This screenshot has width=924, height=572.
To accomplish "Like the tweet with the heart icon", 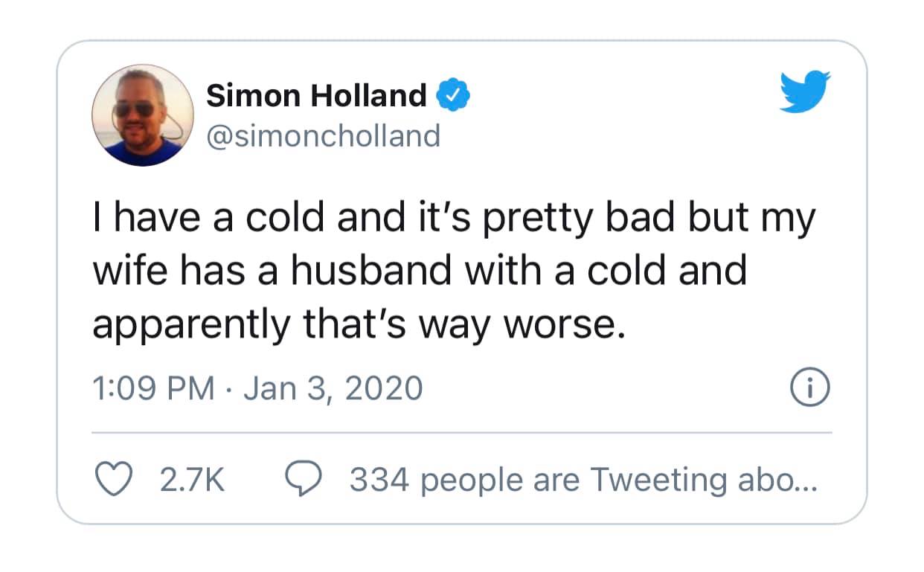I will tap(113, 480).
